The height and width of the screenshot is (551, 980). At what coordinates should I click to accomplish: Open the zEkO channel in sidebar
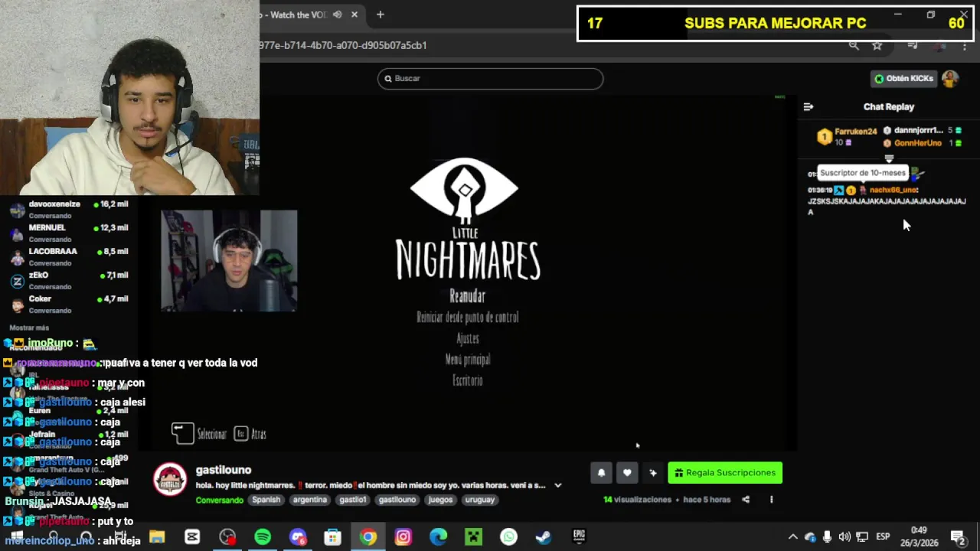(x=69, y=281)
